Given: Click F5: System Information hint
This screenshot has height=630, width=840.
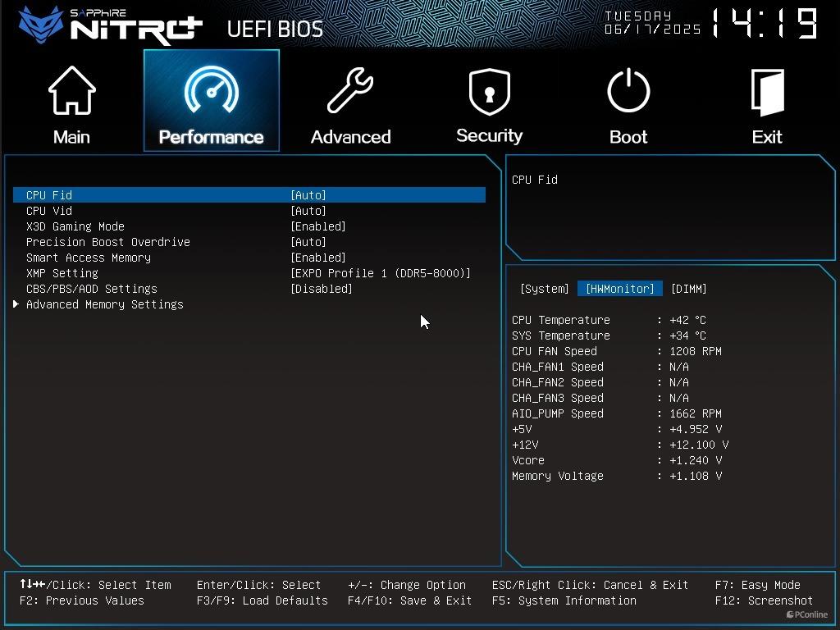Looking at the screenshot, I should click(564, 600).
